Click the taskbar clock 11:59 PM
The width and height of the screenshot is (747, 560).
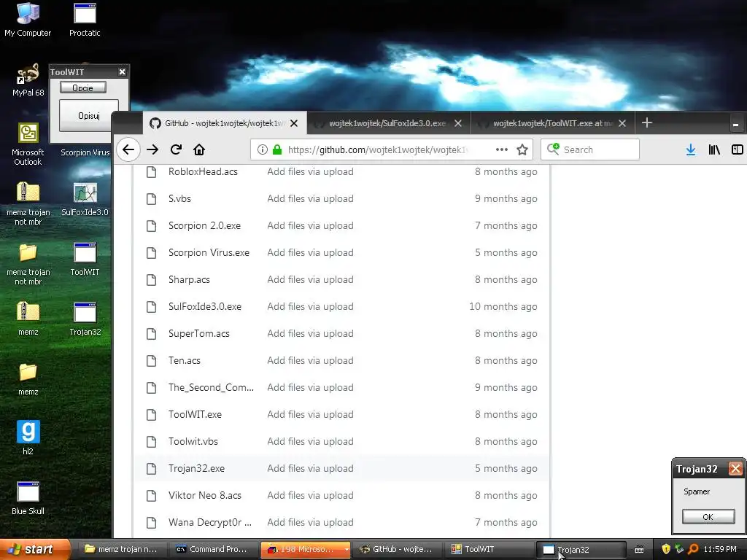[720, 549]
